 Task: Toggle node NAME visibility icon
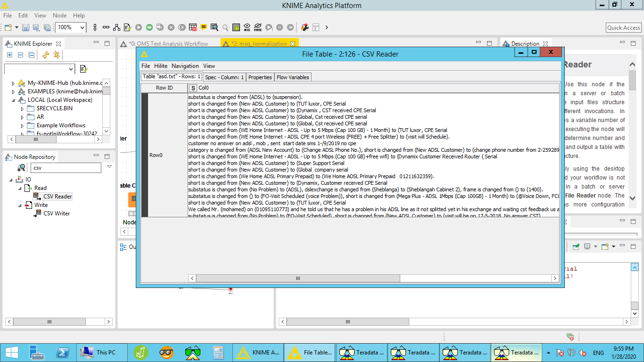point(258,27)
